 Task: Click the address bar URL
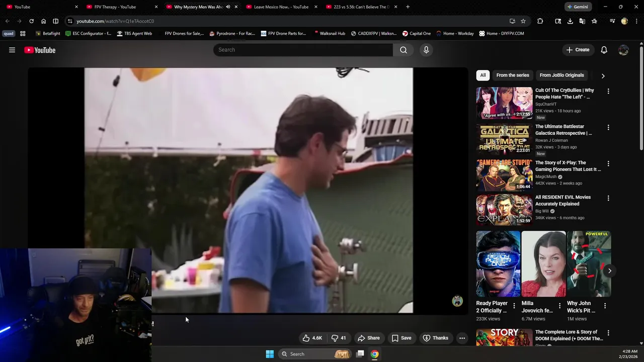(115, 21)
